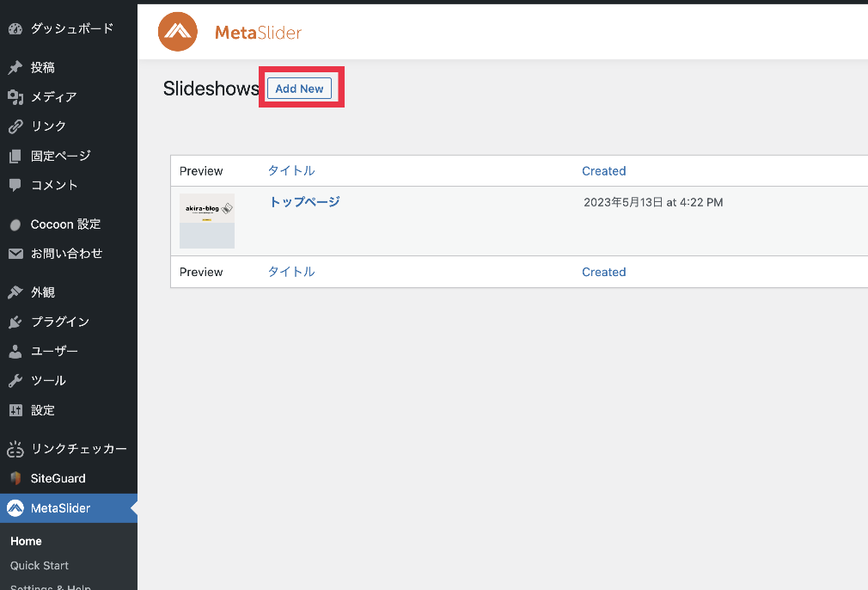Viewport: 868px width, 590px height.
Task: Click the chain link icon beside リンク
Action: point(15,127)
